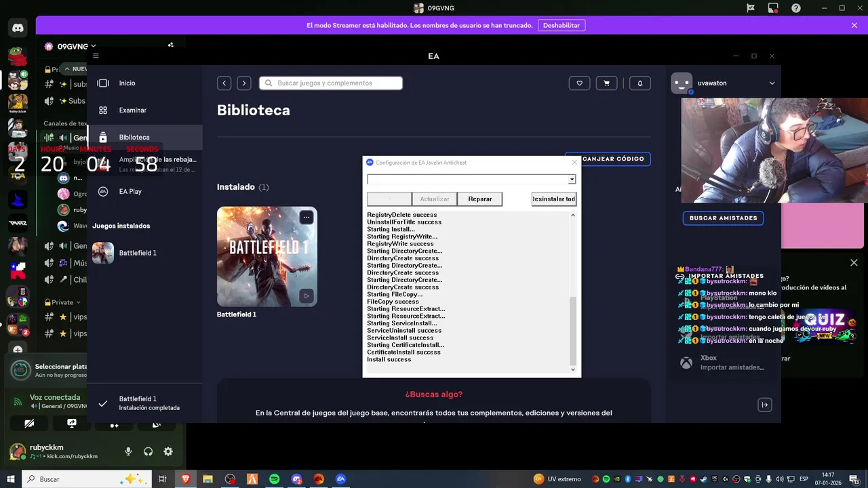The image size is (868, 488).
Task: Click Reparar in Anticheat dialog
Action: click(479, 199)
